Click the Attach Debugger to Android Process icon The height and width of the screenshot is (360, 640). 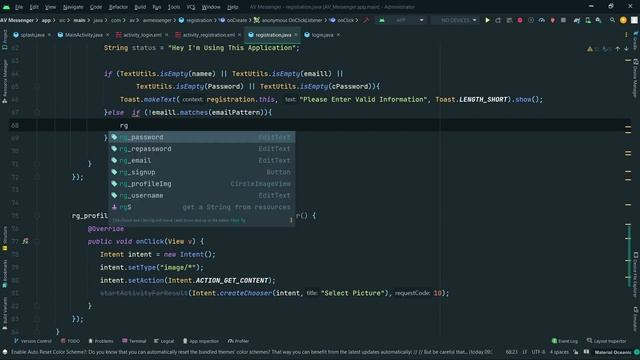553,20
